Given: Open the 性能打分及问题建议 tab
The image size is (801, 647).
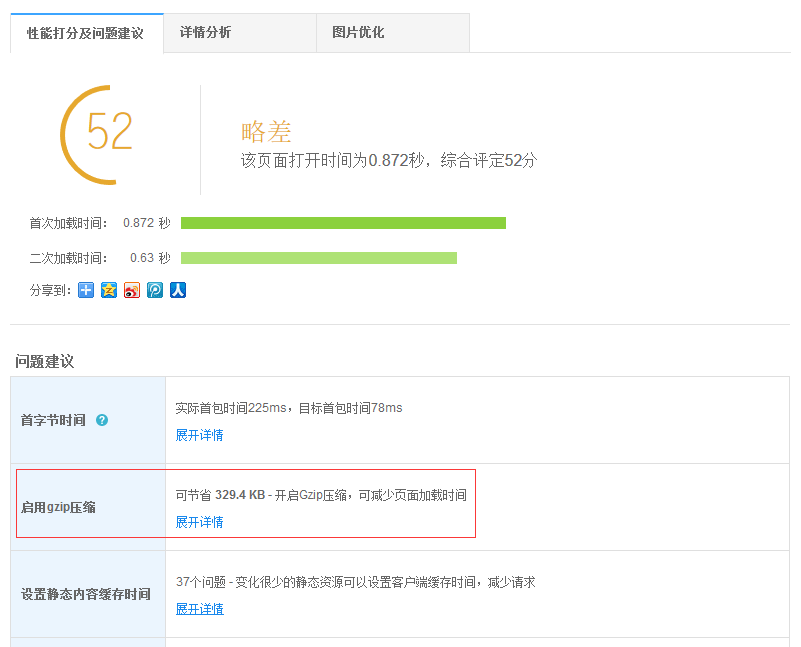Looking at the screenshot, I should (x=86, y=33).
